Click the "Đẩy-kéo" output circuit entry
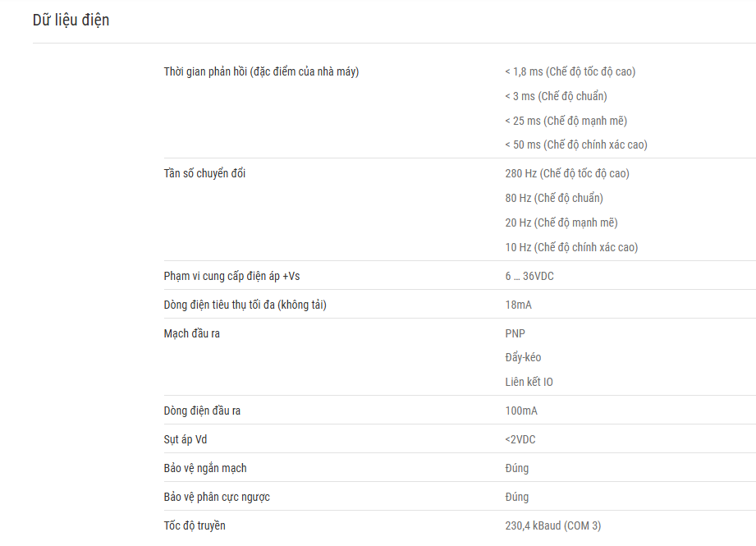756x546 pixels. (x=523, y=357)
